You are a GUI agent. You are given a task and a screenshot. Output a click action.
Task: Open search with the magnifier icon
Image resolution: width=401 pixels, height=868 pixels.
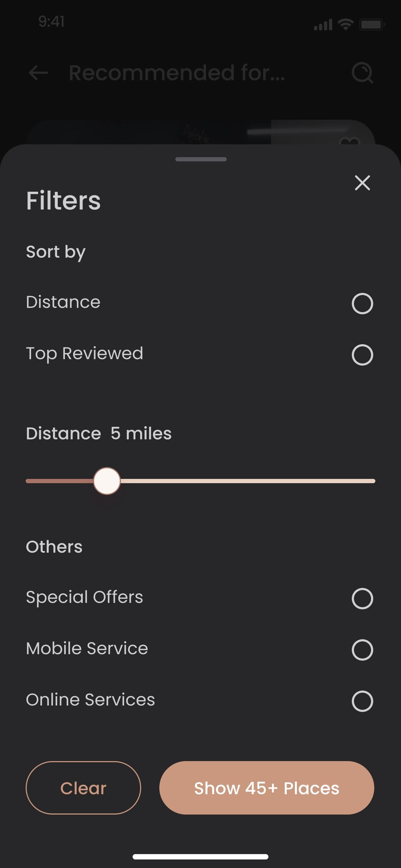point(362,73)
